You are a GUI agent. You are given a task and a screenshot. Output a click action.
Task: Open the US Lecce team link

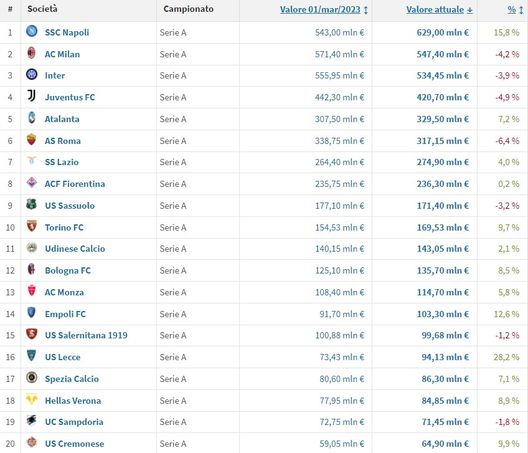click(63, 357)
